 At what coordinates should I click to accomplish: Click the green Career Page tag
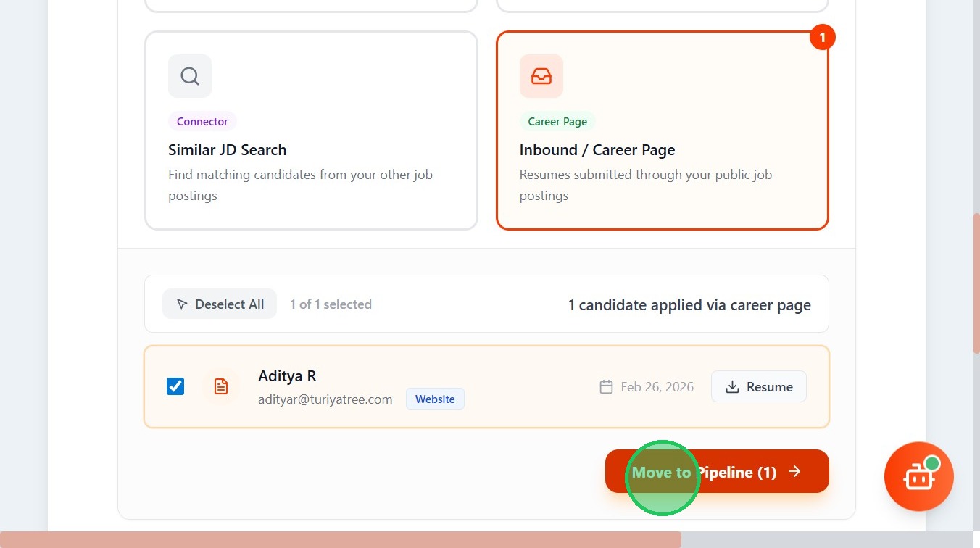(557, 122)
